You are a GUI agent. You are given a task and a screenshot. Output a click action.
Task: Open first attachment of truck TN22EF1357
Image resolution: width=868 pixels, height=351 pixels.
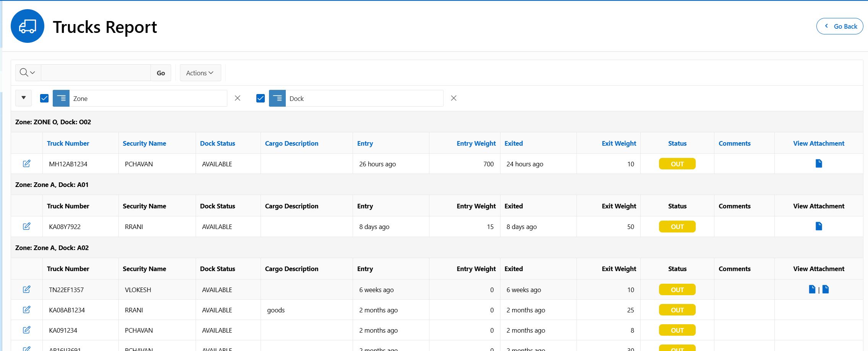812,289
